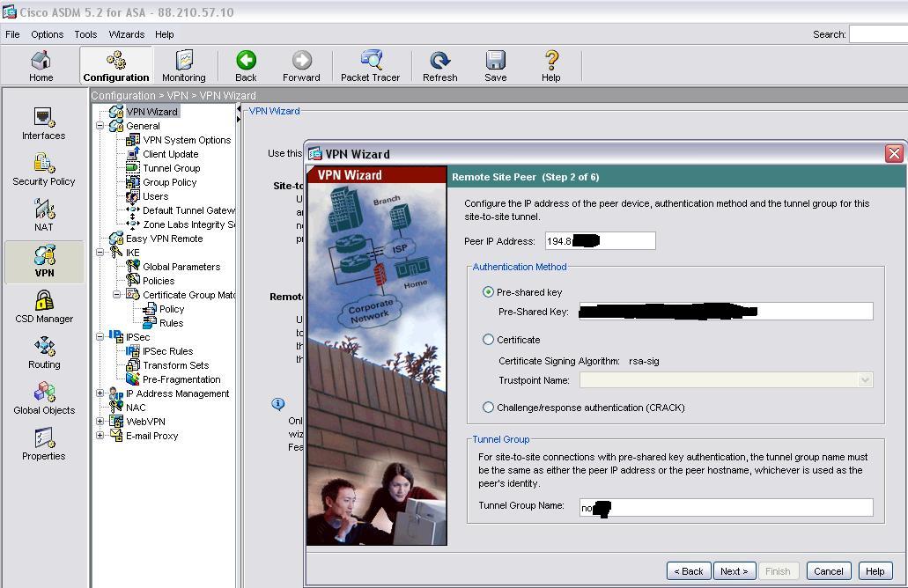Viewport: 908px width, 588px height.
Task: Expand the E-mail Proxy node
Action: pos(100,436)
